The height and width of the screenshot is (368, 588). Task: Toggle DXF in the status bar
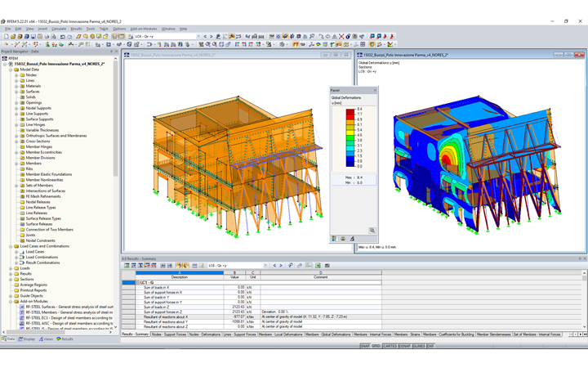[x=430, y=346]
